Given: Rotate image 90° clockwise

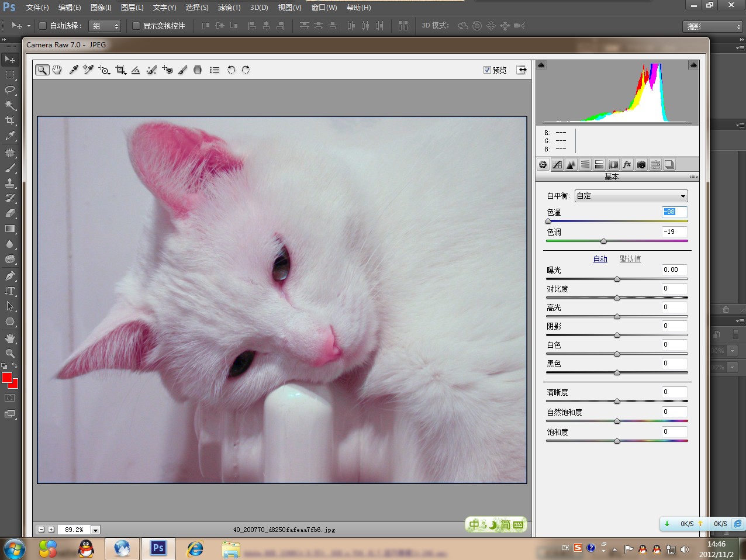Looking at the screenshot, I should [x=246, y=70].
